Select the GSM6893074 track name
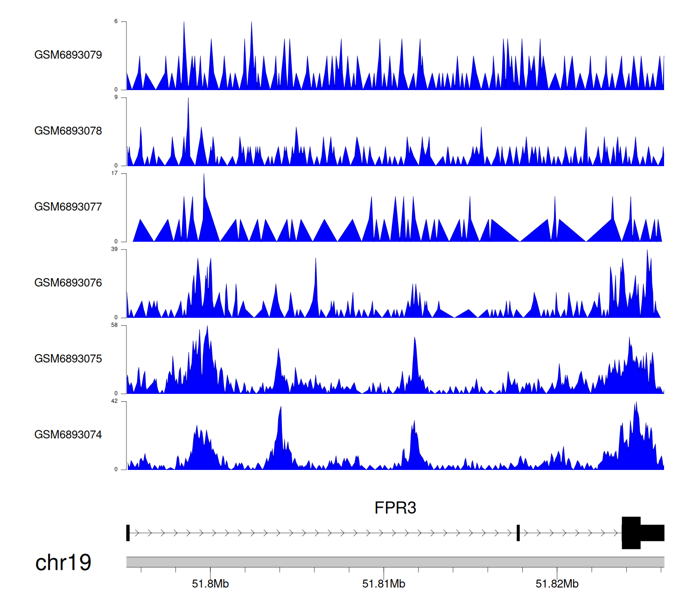 coord(68,435)
